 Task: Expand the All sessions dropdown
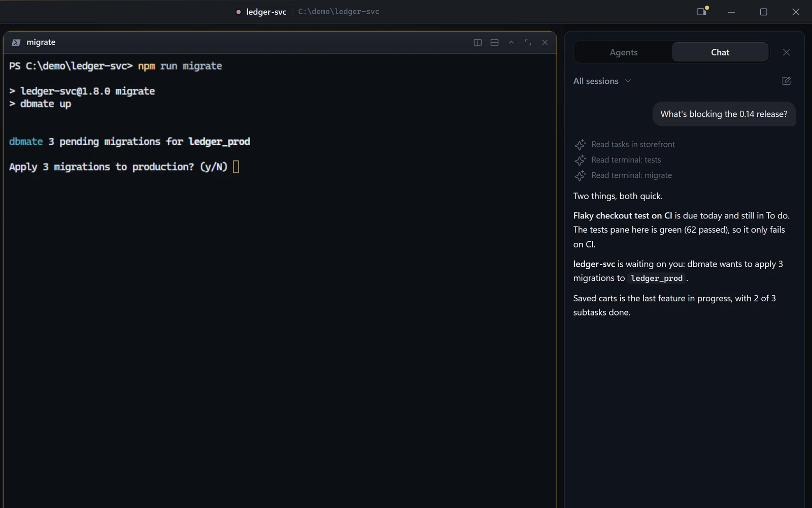[x=602, y=81]
